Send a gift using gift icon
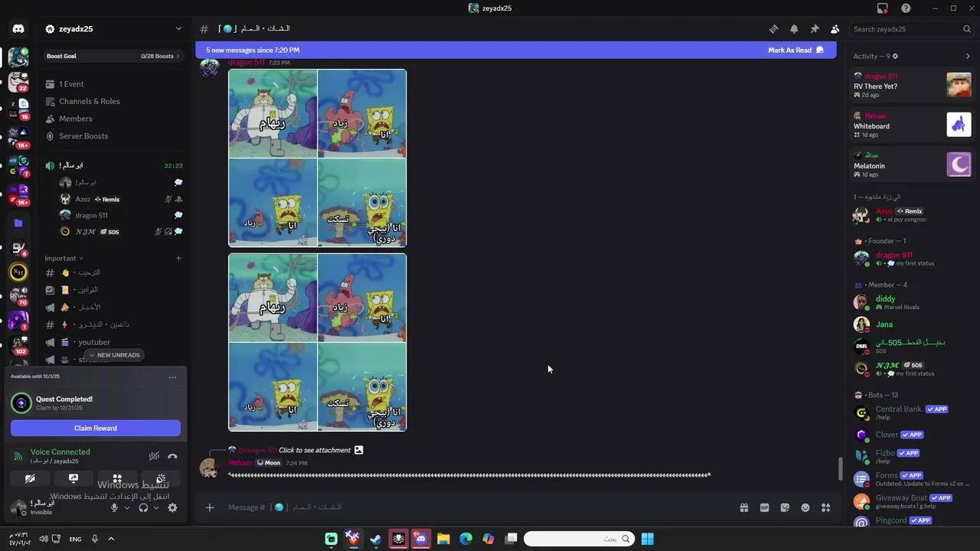The width and height of the screenshot is (980, 551). [x=743, y=507]
